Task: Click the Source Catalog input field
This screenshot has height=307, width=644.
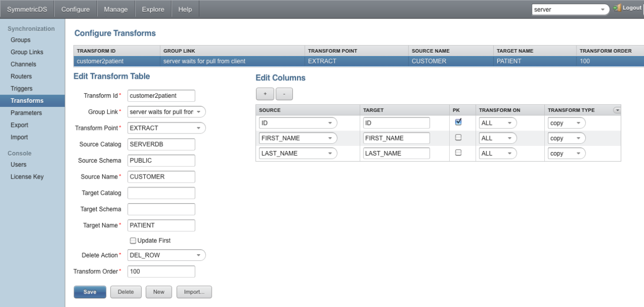Action: (x=161, y=144)
